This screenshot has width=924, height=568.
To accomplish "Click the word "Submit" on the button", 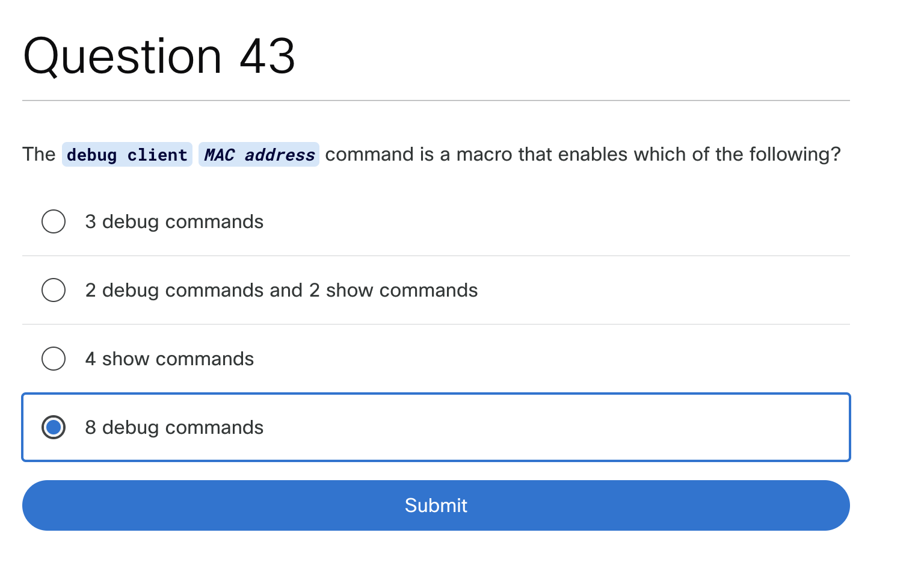I will coord(436,505).
